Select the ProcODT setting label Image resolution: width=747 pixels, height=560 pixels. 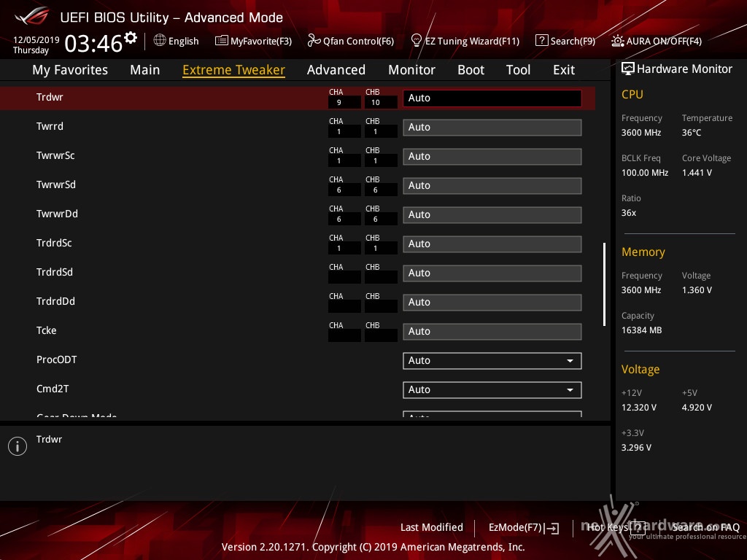(56, 359)
